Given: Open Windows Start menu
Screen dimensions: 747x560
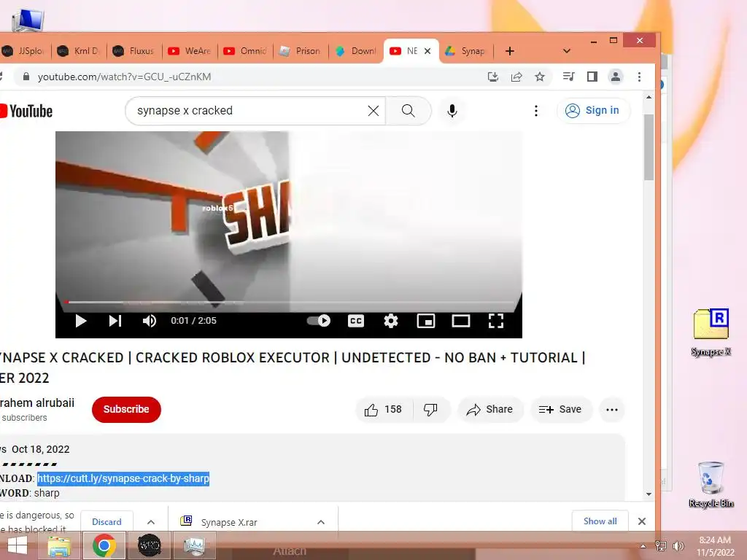Looking at the screenshot, I should pos(18,545).
